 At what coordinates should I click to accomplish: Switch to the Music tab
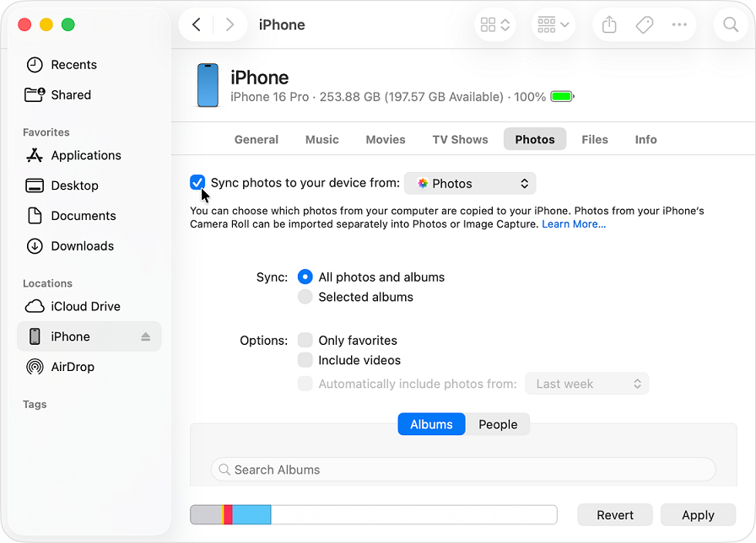click(x=321, y=140)
